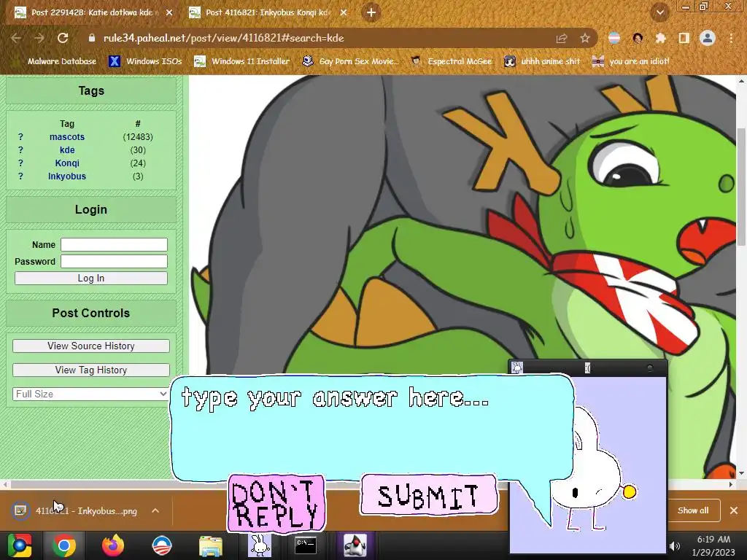
Task: Click the address bar URL
Action: 223,38
